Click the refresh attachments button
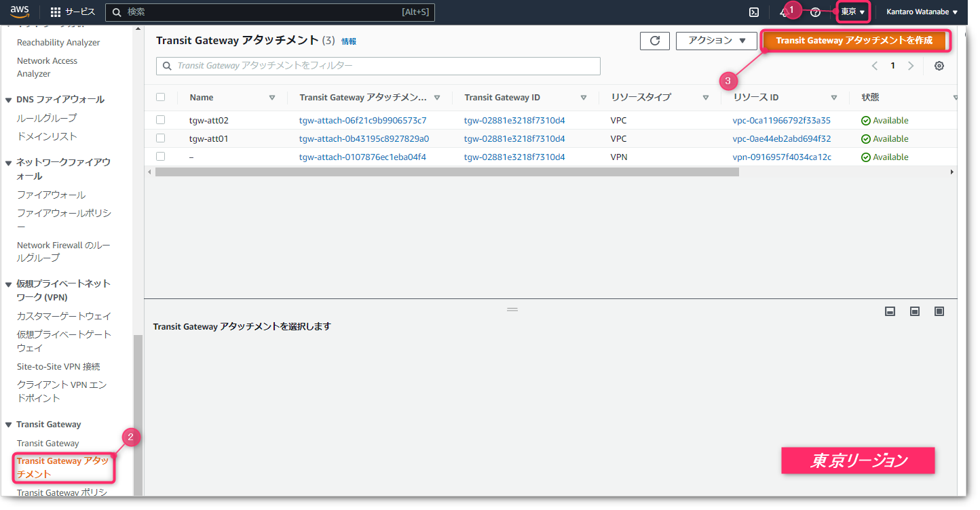 655,41
